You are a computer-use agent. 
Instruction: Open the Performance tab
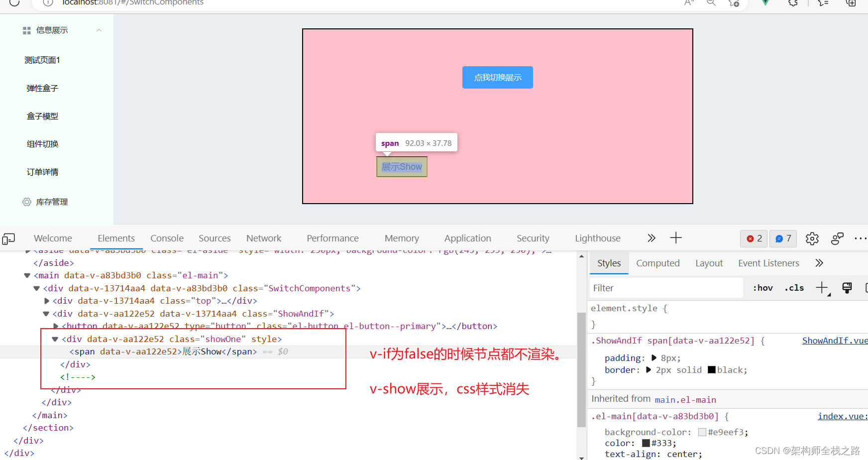pyautogui.click(x=332, y=238)
